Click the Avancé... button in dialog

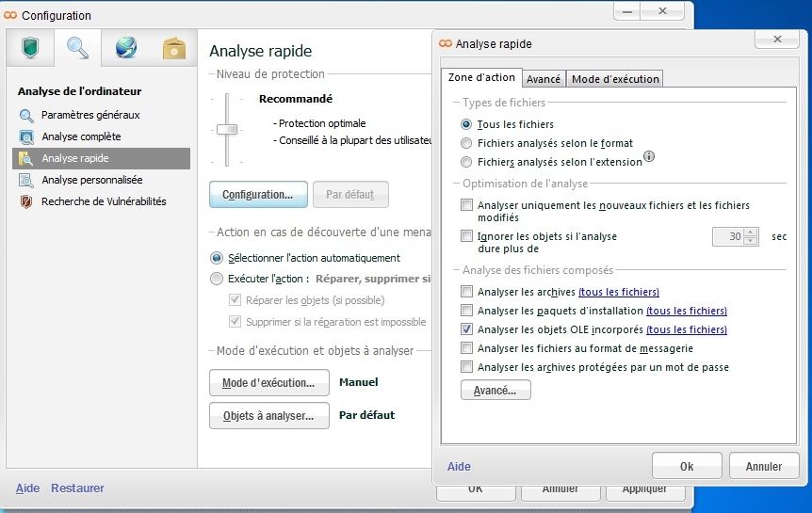495,391
